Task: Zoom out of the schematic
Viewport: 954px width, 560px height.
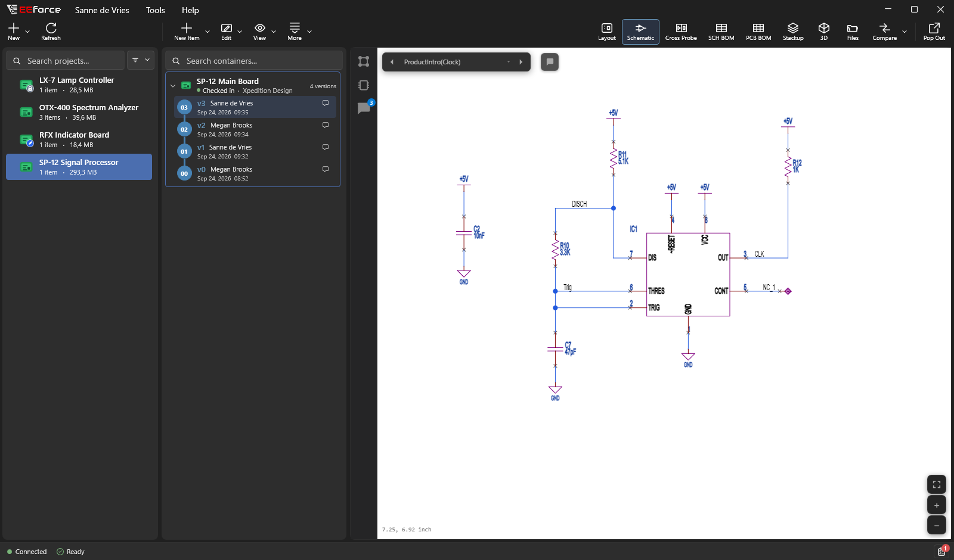Action: pos(937,525)
